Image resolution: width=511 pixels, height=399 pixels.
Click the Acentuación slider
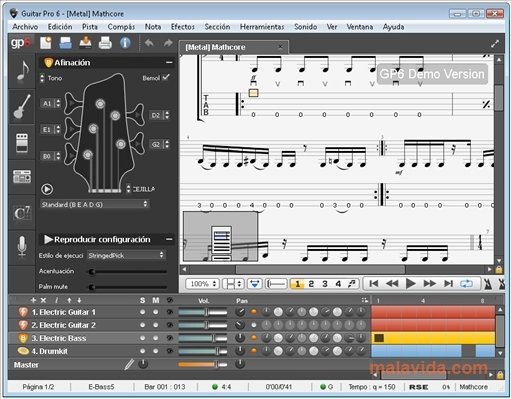[128, 272]
